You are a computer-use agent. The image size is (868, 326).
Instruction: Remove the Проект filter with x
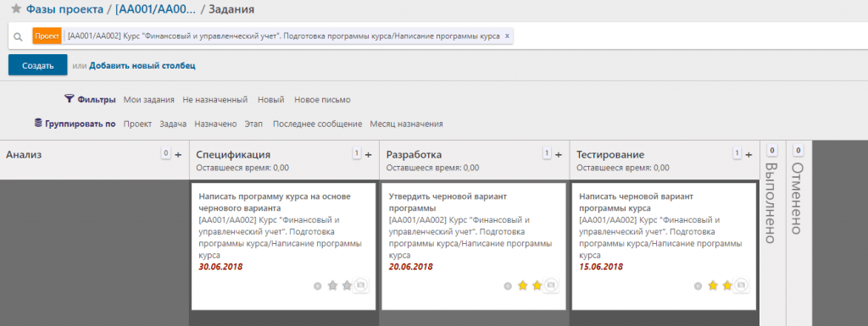[507, 36]
